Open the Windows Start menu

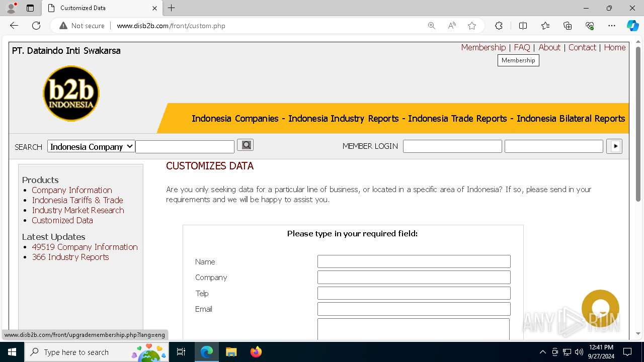tap(12, 352)
